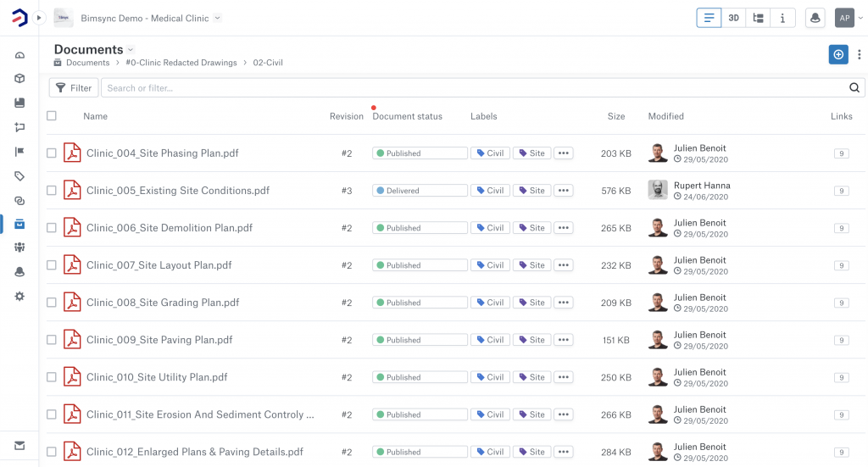868x467 pixels.
Task: Open the mail envelope sidebar icon
Action: click(19, 446)
